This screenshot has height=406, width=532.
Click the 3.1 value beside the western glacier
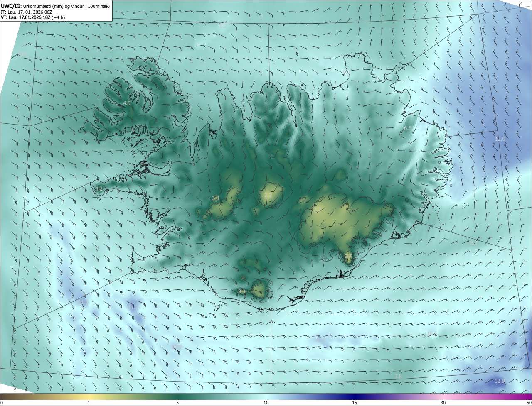(x=216, y=198)
